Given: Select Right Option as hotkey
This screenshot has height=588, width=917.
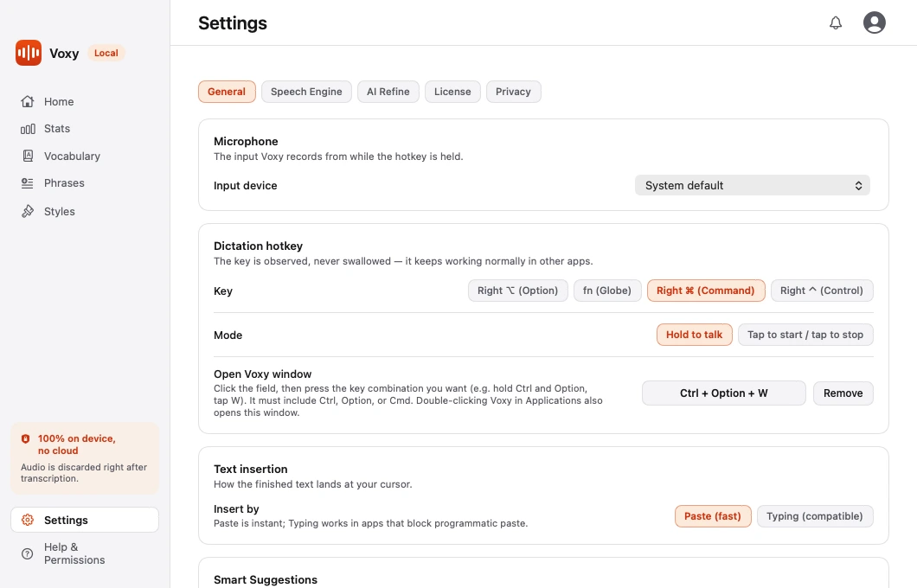Looking at the screenshot, I should coord(517,291).
